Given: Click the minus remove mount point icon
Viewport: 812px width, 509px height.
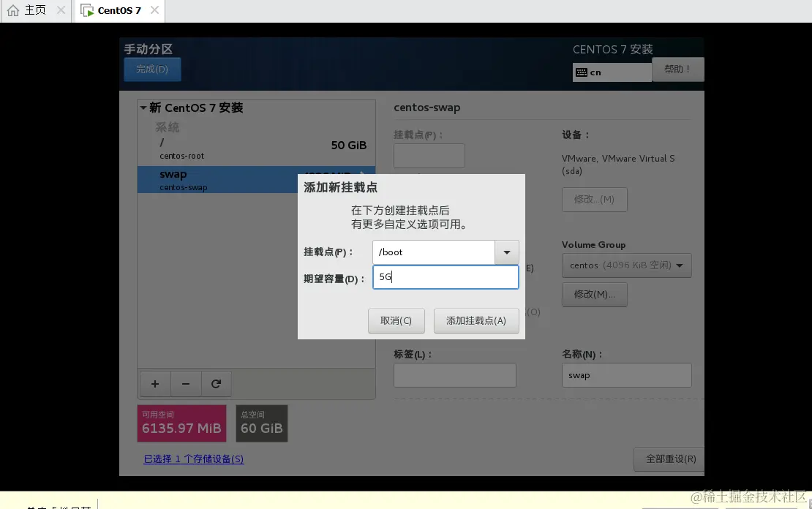Looking at the screenshot, I should click(185, 384).
